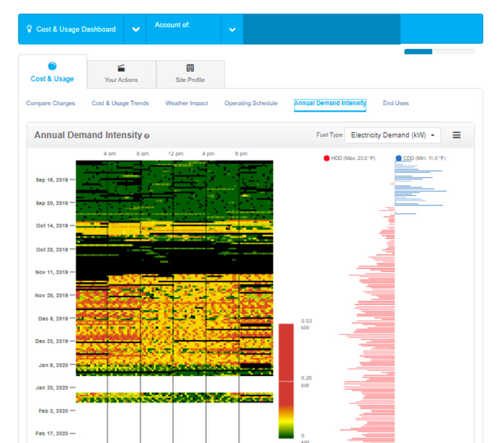
Task: Click the Oct 28, 2019 axis label
Action: pyautogui.click(x=52, y=249)
